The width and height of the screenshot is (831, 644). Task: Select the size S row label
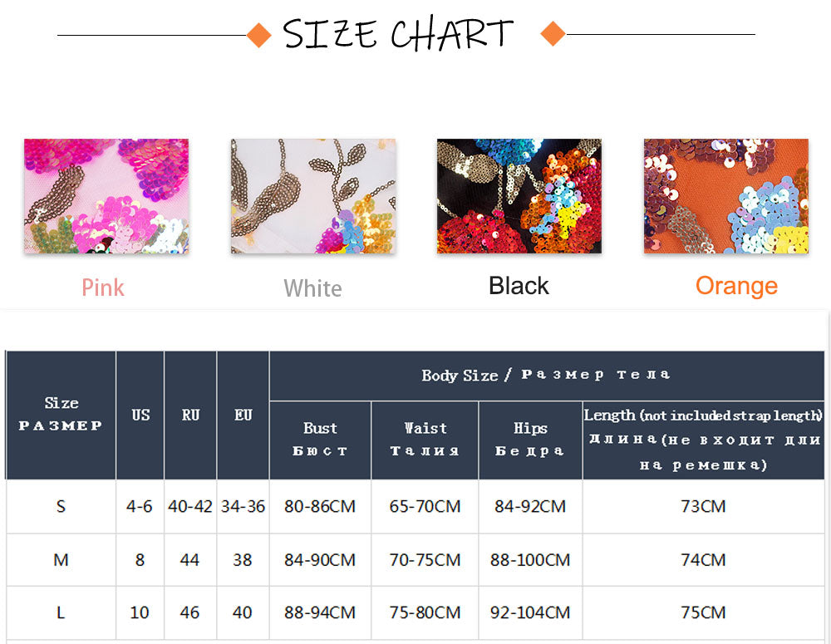click(61, 505)
